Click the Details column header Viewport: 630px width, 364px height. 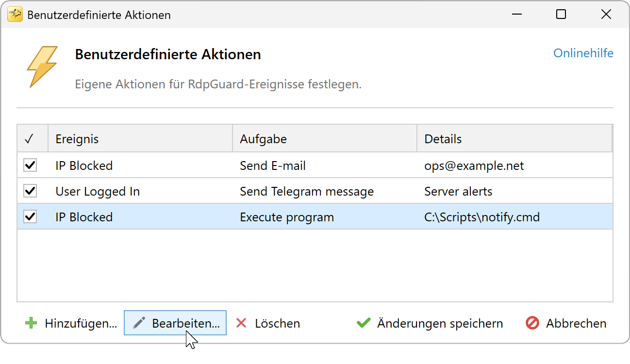[514, 139]
